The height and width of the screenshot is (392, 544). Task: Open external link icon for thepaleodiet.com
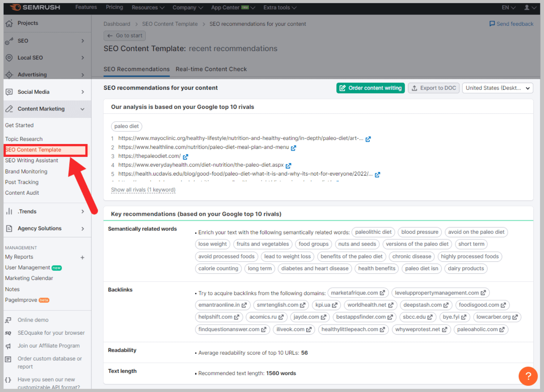(x=185, y=156)
